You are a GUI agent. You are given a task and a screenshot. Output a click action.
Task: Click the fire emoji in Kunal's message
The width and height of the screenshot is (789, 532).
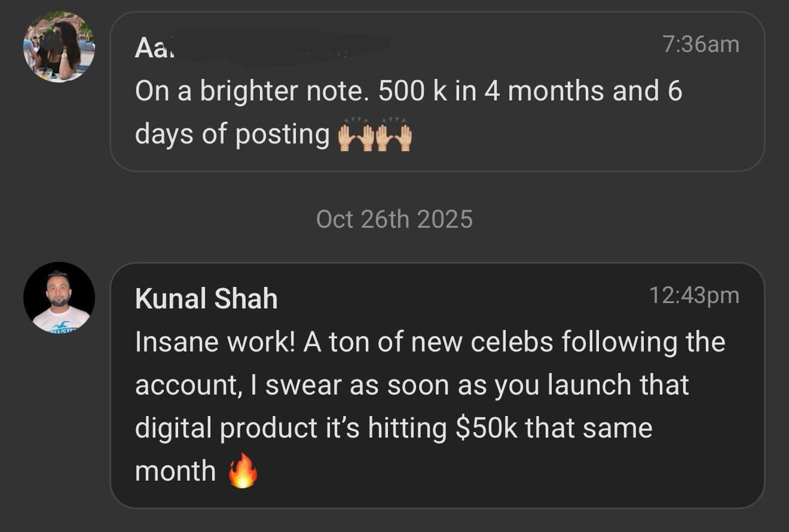[243, 472]
